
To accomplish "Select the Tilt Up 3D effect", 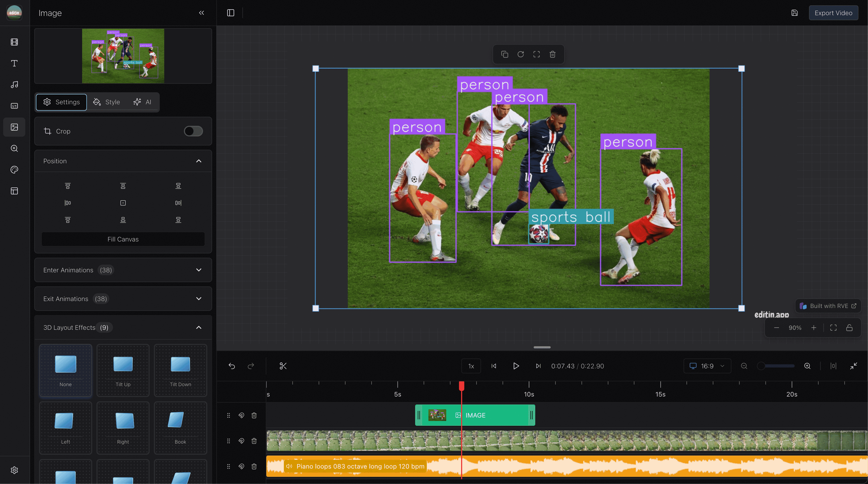I will point(123,370).
